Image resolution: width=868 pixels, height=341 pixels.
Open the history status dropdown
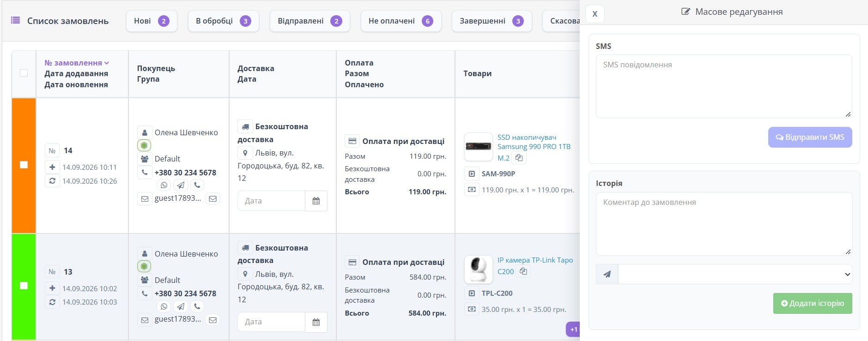click(735, 274)
